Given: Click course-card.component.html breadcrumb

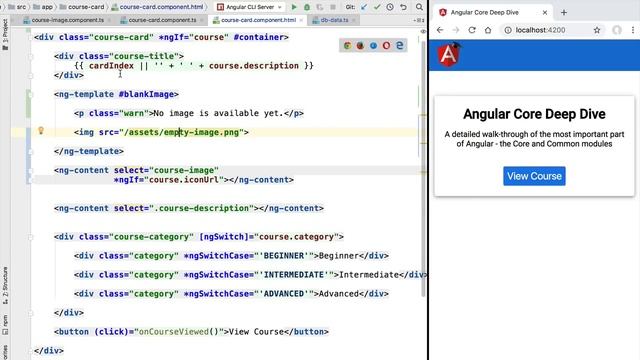Looking at the screenshot, I should pyautogui.click(x=157, y=7).
